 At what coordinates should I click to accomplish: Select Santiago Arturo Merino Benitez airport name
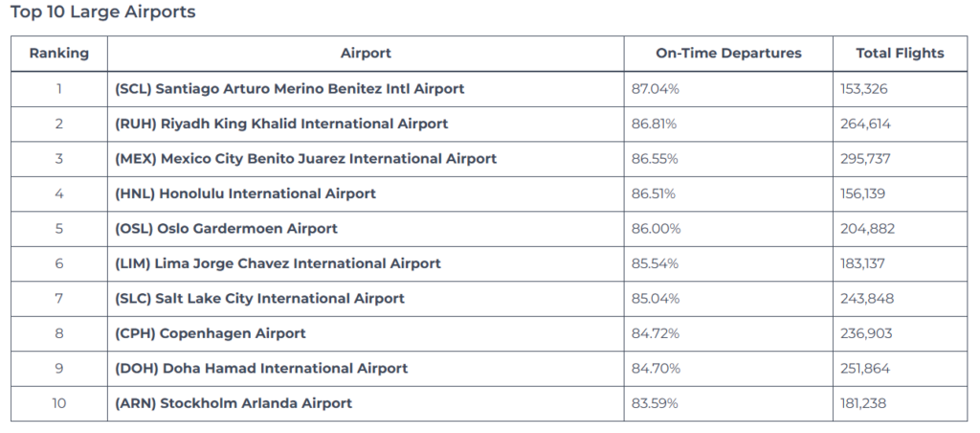coord(289,88)
